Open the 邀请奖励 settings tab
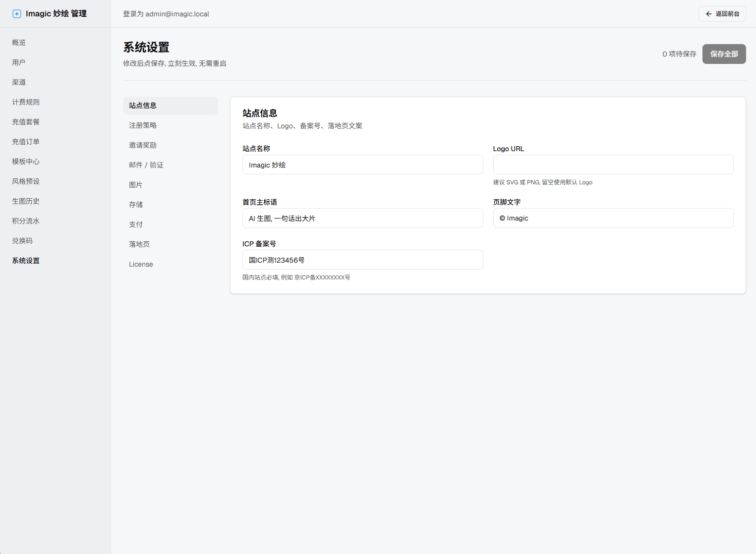The height and width of the screenshot is (554, 756). point(171,145)
